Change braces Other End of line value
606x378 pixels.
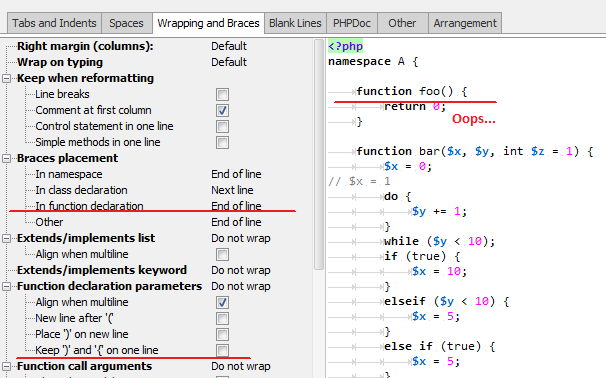[236, 222]
